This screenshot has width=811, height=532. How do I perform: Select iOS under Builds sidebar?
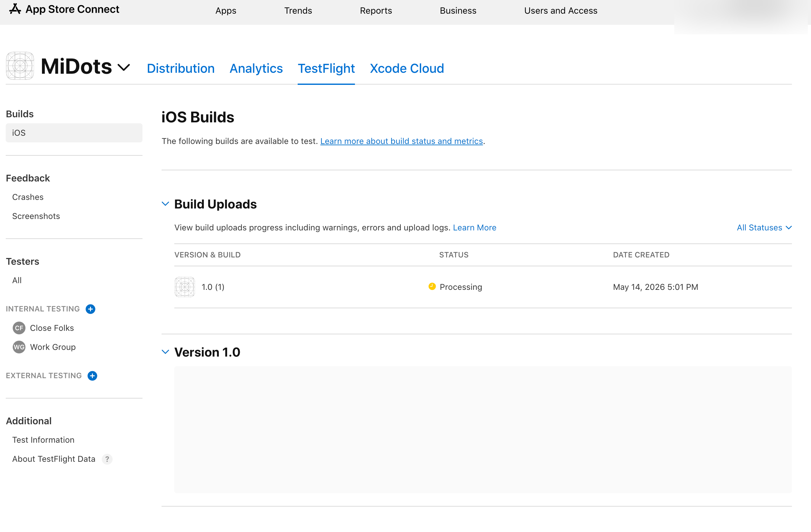click(74, 133)
